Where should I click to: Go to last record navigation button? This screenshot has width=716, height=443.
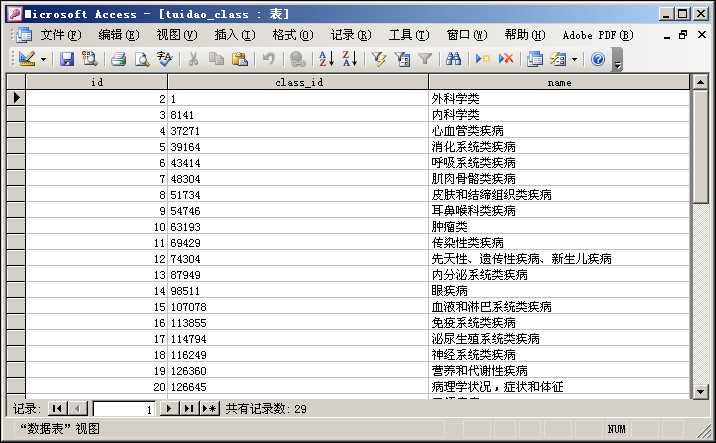pos(189,408)
